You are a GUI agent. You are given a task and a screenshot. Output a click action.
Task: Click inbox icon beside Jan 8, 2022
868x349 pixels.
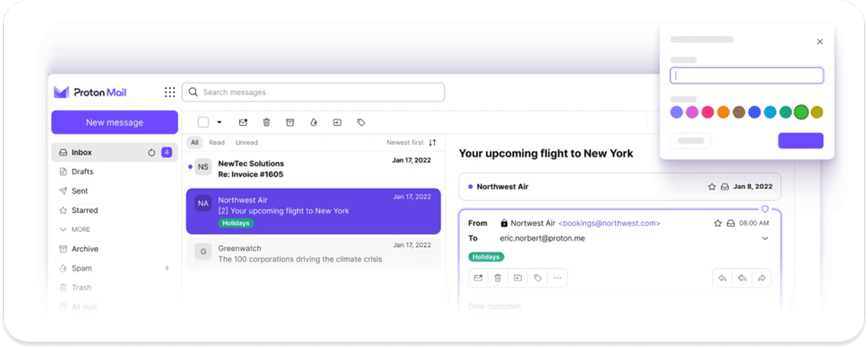725,186
